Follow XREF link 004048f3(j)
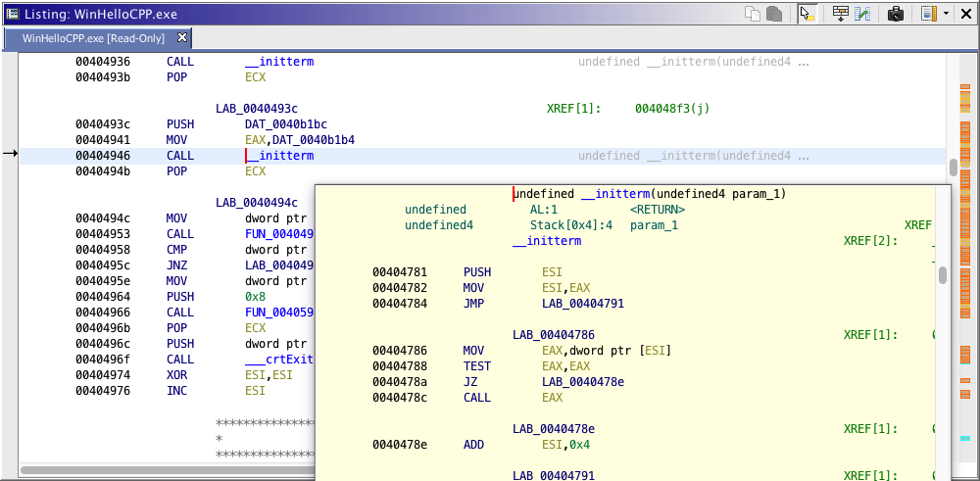 [671, 109]
